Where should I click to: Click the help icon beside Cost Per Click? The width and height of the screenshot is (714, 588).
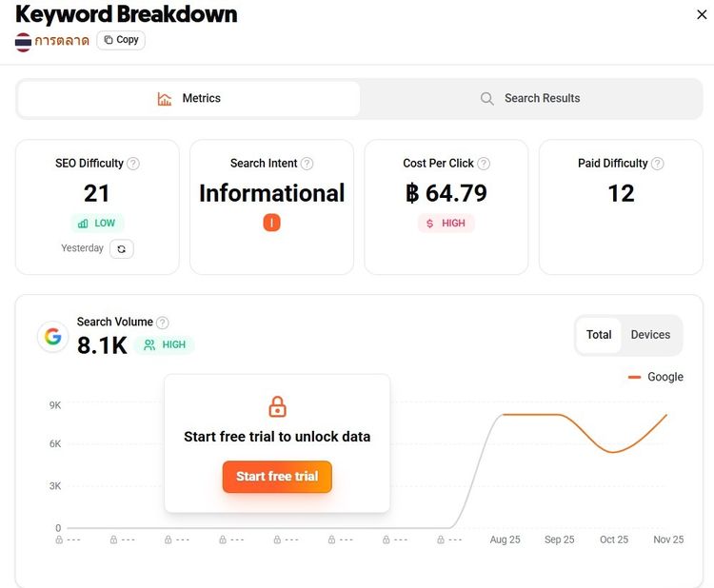click(x=484, y=164)
